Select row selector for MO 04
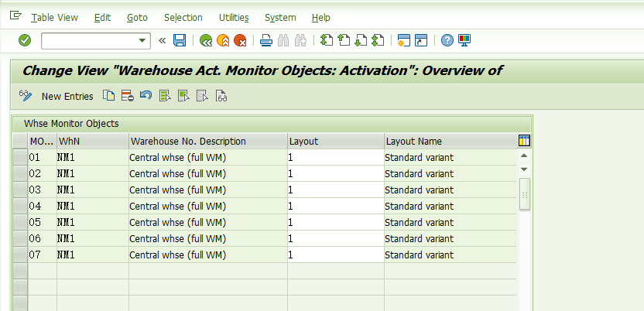The height and width of the screenshot is (311, 644). pos(19,206)
